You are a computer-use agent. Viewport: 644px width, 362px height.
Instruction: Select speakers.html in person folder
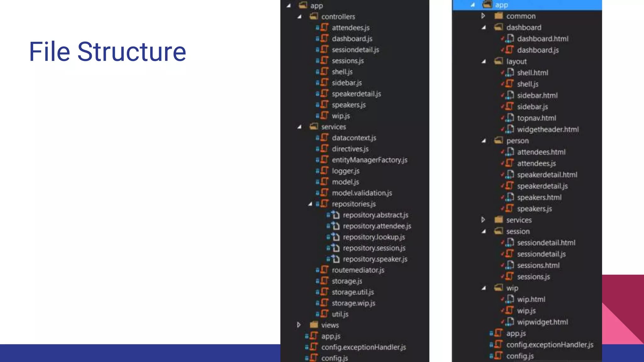[539, 197]
